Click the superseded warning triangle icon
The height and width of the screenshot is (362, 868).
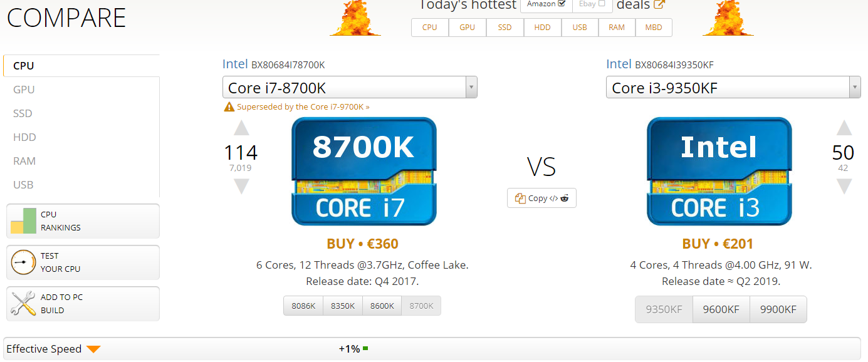(229, 107)
